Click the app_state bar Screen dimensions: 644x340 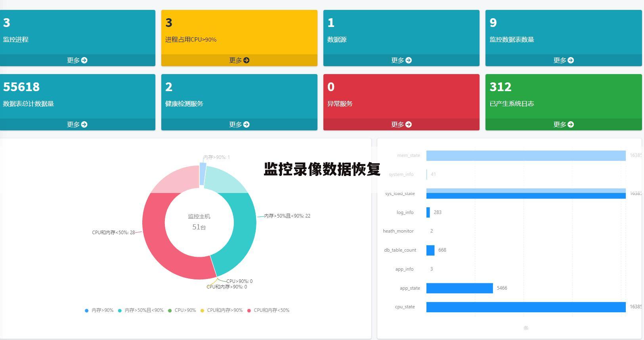pyautogui.click(x=460, y=288)
